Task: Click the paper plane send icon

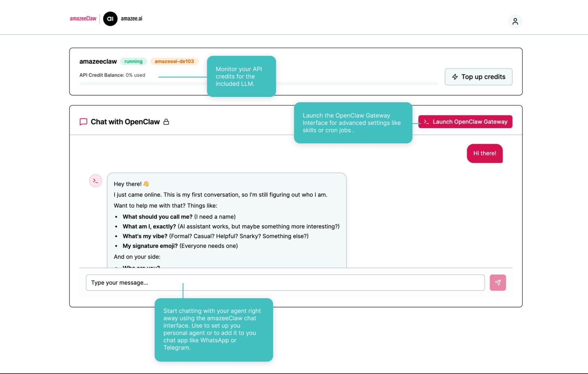Action: tap(497, 283)
